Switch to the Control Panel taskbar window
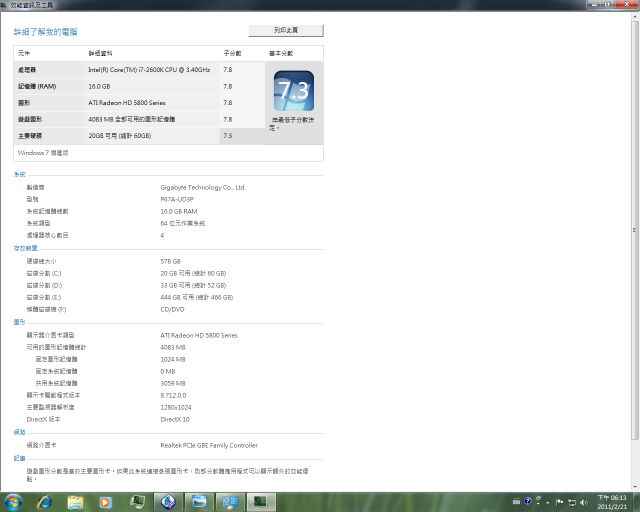The image size is (640, 512). (230, 502)
